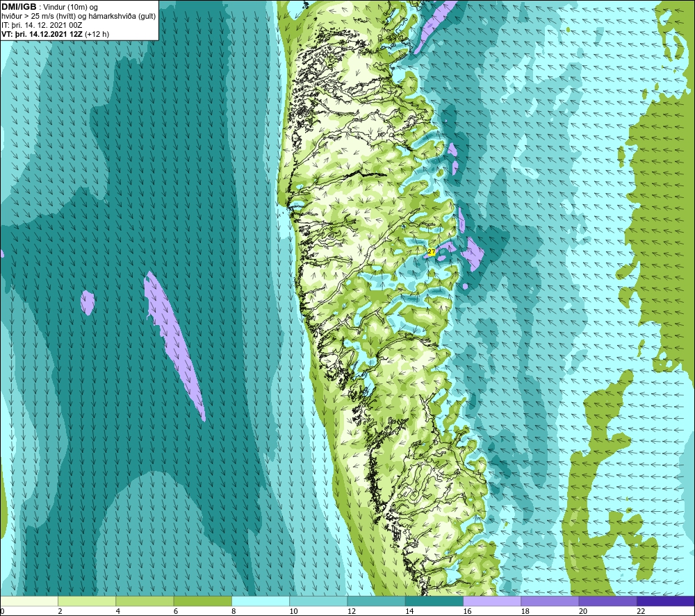Image resolution: width=695 pixels, height=616 pixels.
Task: Click the legend scale label '22'
Action: point(641,611)
